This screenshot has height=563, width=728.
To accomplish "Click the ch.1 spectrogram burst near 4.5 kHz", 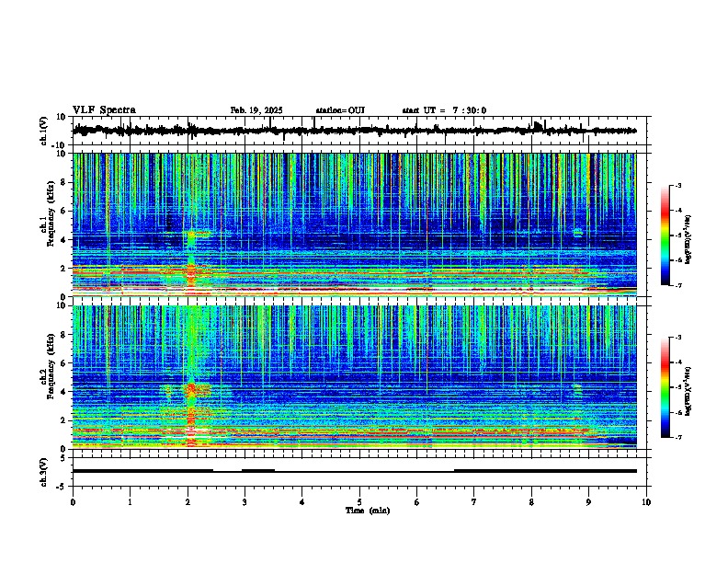I will pos(199,234).
